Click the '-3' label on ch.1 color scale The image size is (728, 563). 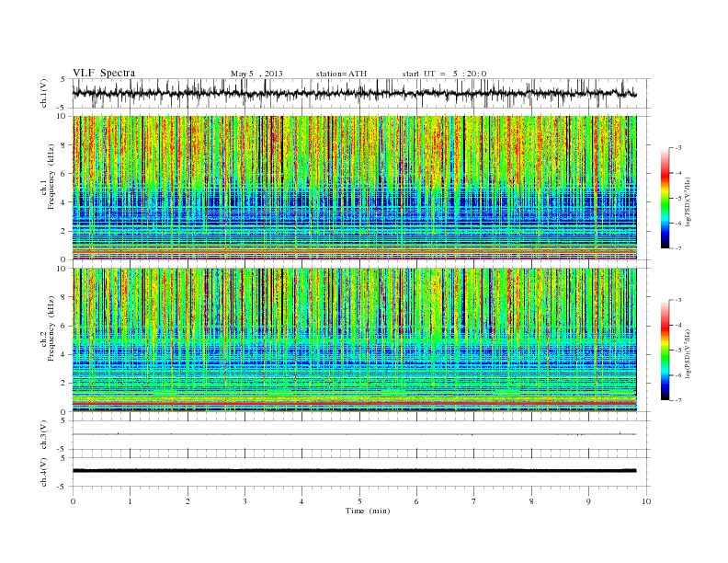click(678, 148)
